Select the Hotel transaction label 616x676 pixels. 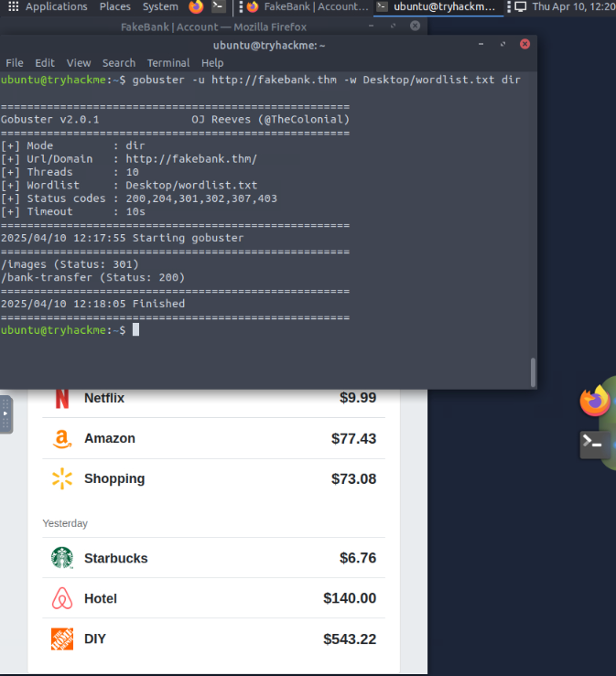click(x=101, y=599)
